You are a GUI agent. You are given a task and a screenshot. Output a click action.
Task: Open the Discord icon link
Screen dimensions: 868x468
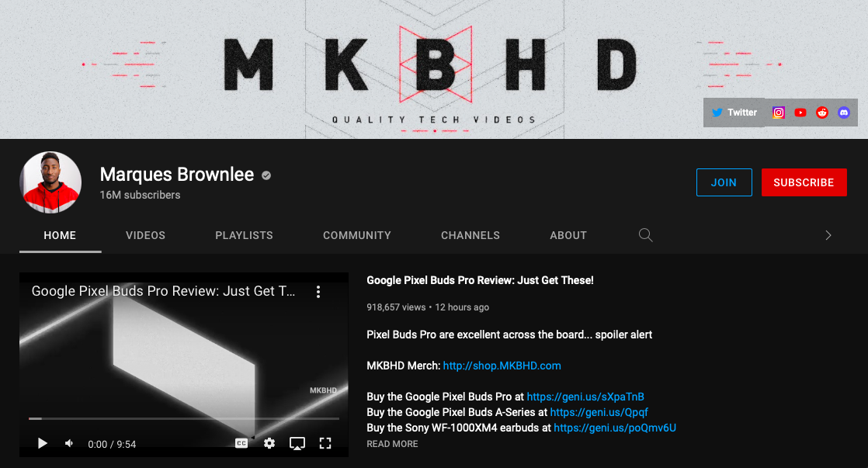844,113
